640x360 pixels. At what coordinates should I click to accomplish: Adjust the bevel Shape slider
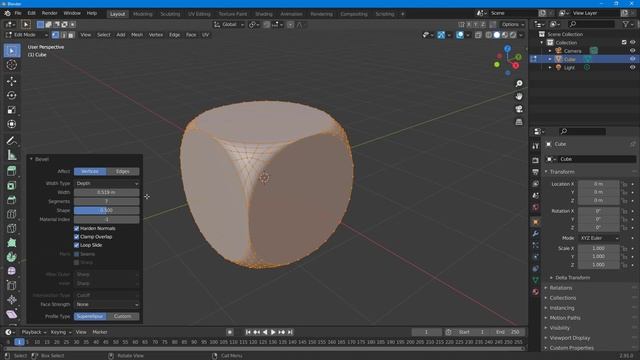click(x=107, y=210)
